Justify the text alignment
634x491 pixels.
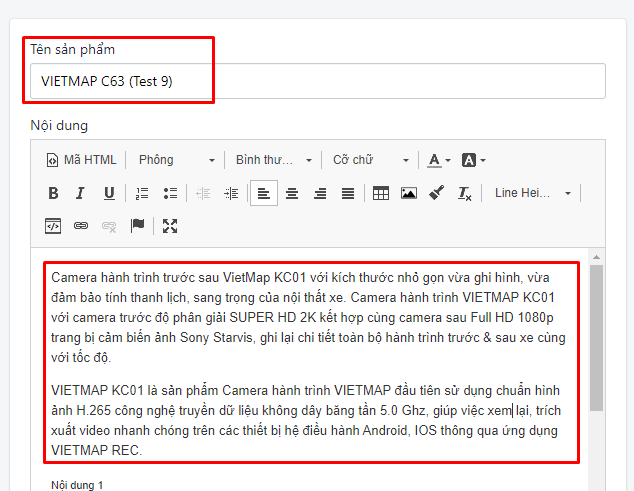[x=348, y=193]
